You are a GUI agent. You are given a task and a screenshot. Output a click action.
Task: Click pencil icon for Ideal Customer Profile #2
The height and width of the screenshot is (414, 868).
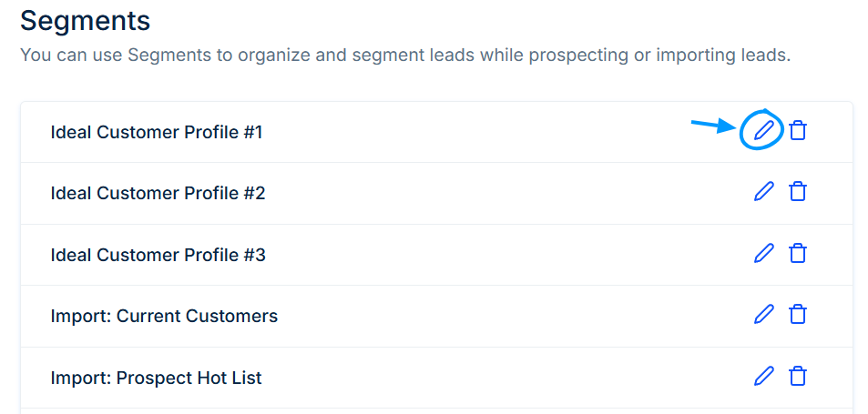click(763, 191)
